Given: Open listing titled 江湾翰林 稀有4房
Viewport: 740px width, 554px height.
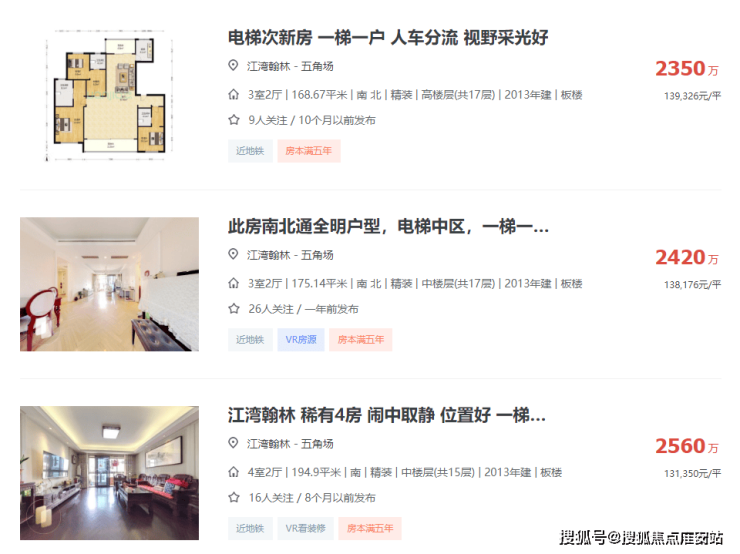Looking at the screenshot, I should (x=387, y=415).
